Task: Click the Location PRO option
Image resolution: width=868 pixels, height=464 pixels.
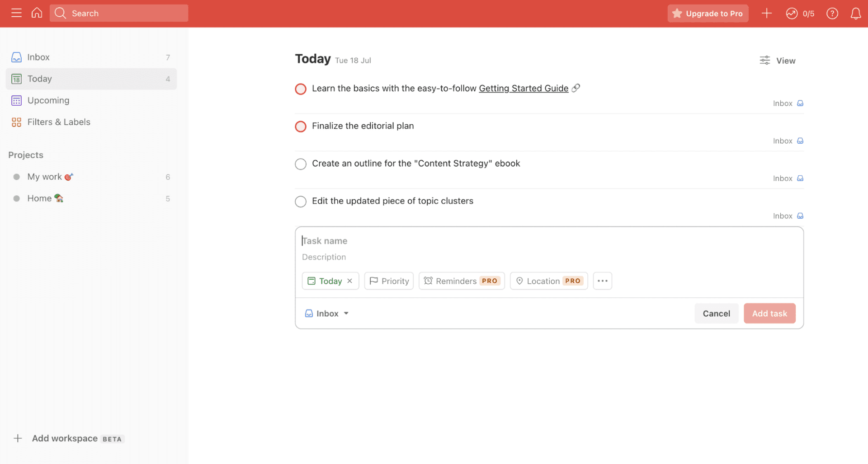Action: click(x=549, y=281)
